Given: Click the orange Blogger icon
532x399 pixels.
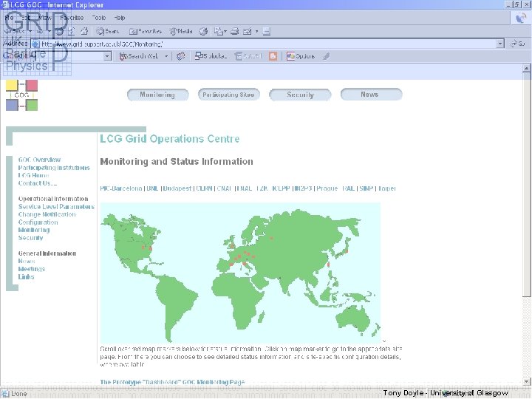Looking at the screenshot, I should point(273,56).
